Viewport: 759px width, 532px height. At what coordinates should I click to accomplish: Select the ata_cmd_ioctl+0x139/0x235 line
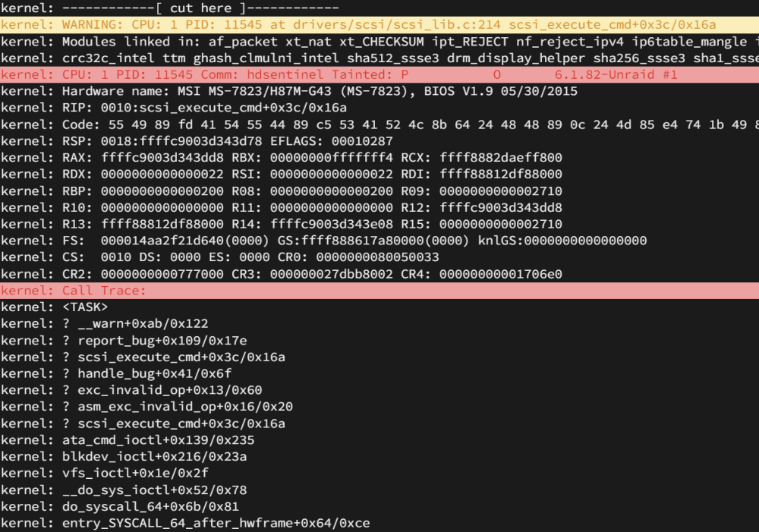click(x=379, y=439)
